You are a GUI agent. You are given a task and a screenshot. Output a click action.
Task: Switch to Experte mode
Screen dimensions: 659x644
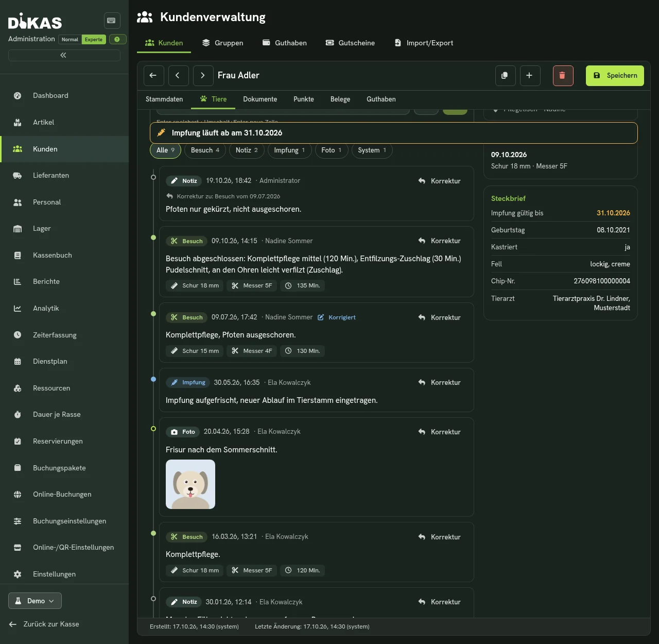coord(94,40)
